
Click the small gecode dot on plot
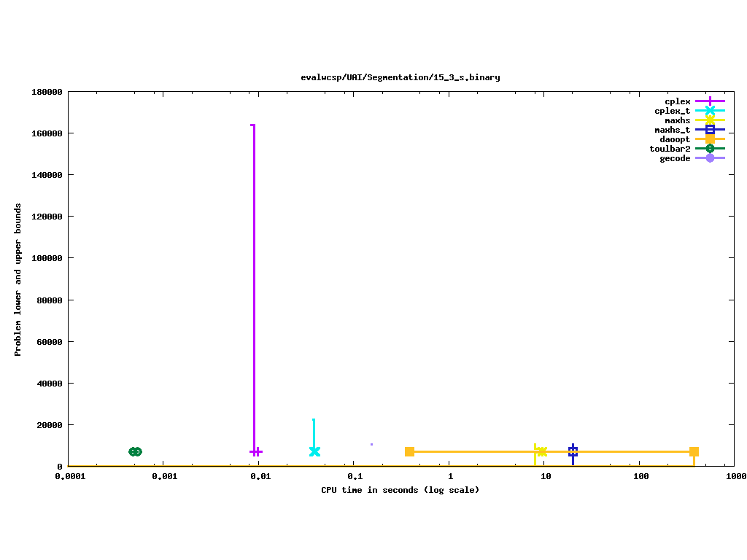pyautogui.click(x=371, y=444)
